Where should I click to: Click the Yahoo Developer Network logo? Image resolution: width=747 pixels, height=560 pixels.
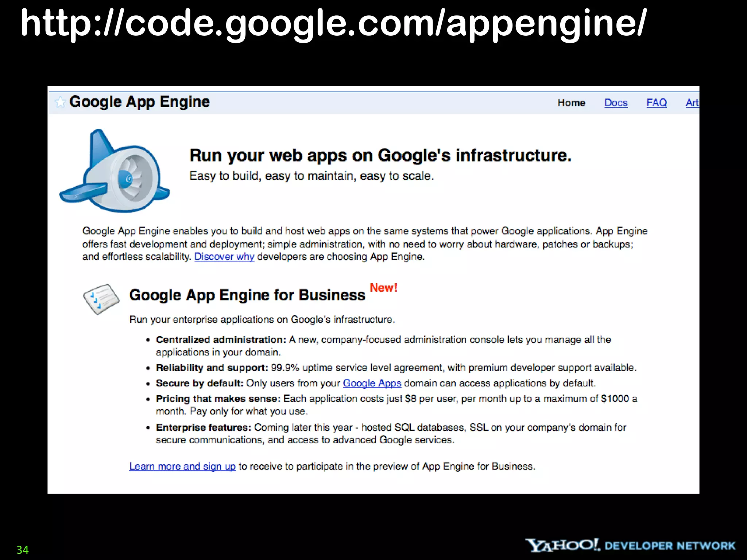coord(630,545)
